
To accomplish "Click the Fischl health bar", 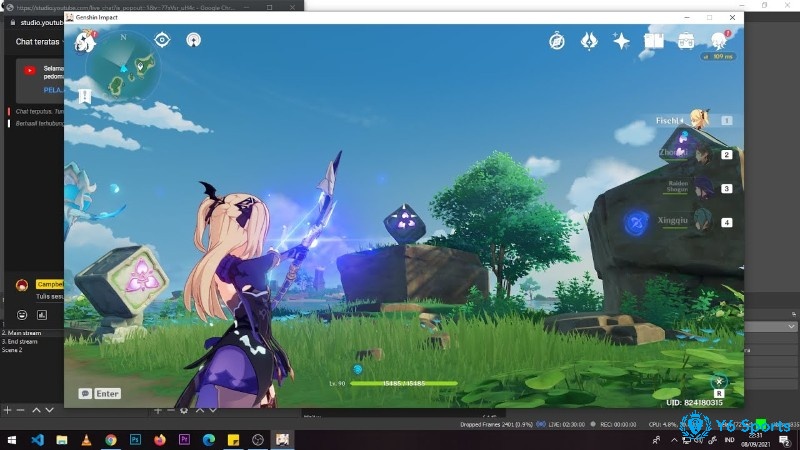I will (x=404, y=383).
